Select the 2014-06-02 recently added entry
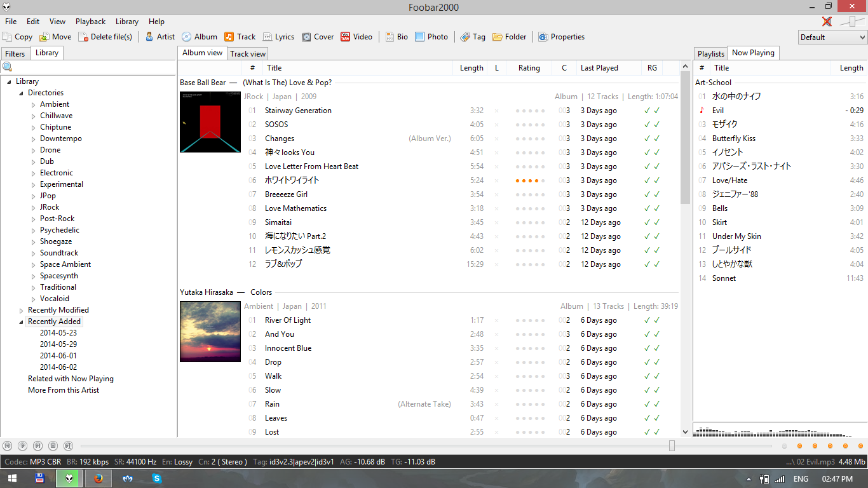 (x=58, y=367)
